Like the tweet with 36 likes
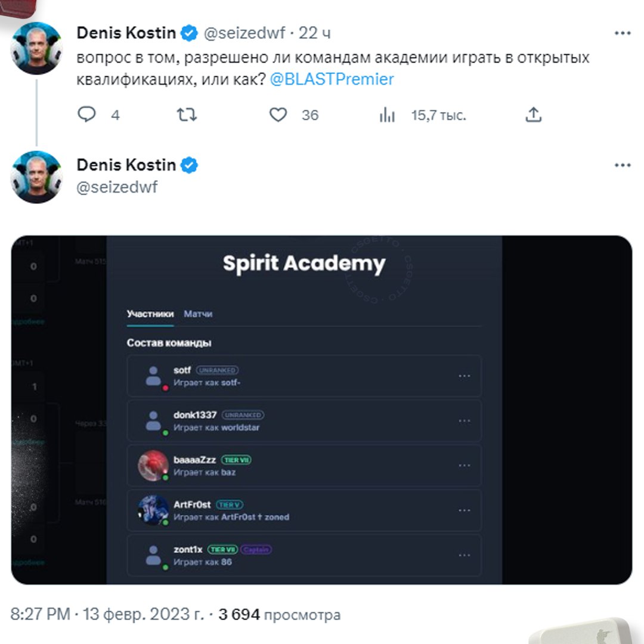This screenshot has width=644, height=644. pos(278,114)
